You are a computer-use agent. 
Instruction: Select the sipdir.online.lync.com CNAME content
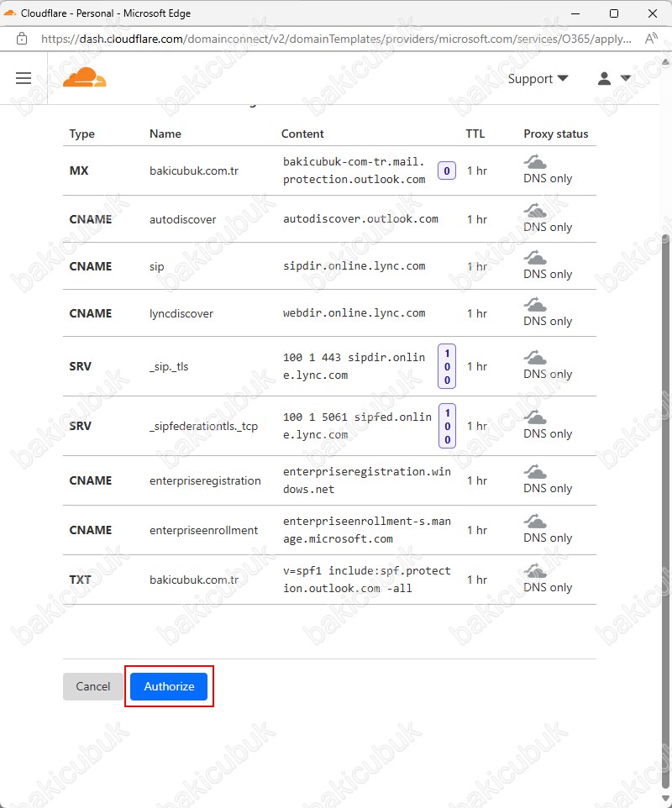coord(354,266)
